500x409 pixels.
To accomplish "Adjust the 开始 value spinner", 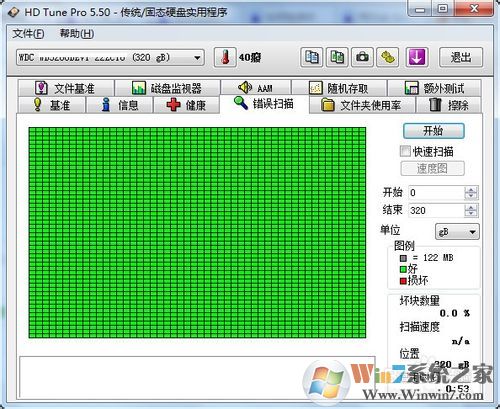I will [471, 193].
